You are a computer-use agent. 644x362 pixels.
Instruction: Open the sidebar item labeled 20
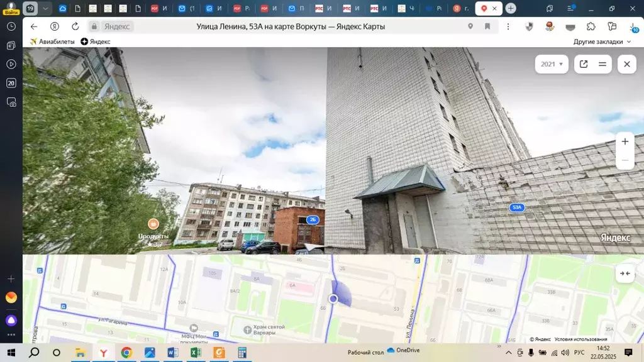click(x=11, y=83)
